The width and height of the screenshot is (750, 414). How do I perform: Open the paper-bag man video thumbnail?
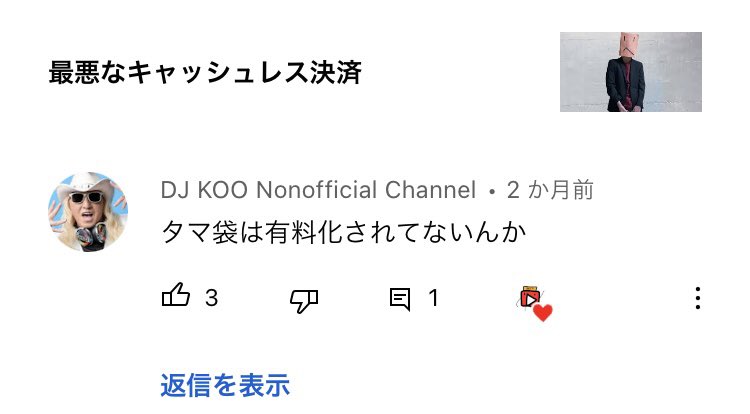[x=630, y=72]
